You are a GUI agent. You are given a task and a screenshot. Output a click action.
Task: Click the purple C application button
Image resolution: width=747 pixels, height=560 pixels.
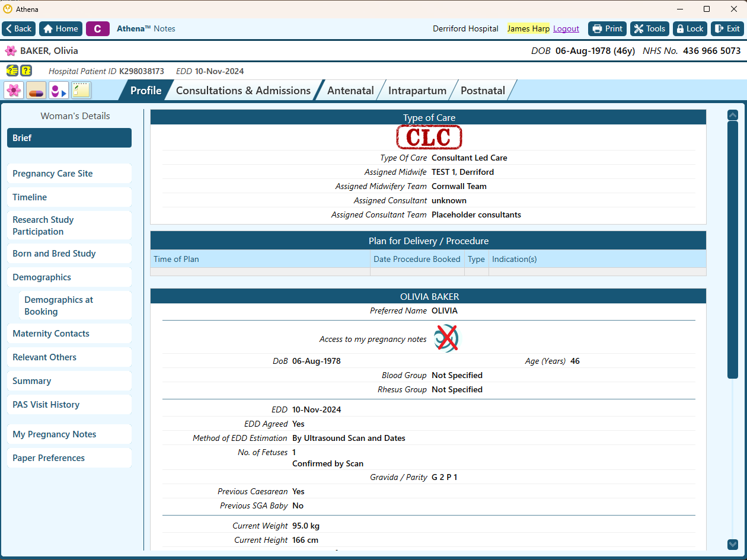[97, 28]
